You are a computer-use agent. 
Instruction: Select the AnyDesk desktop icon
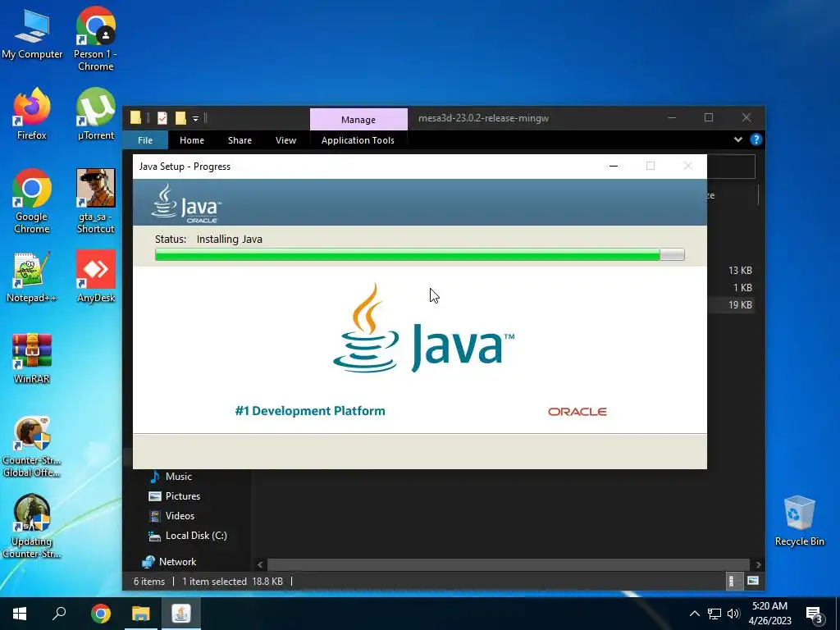tap(96, 277)
